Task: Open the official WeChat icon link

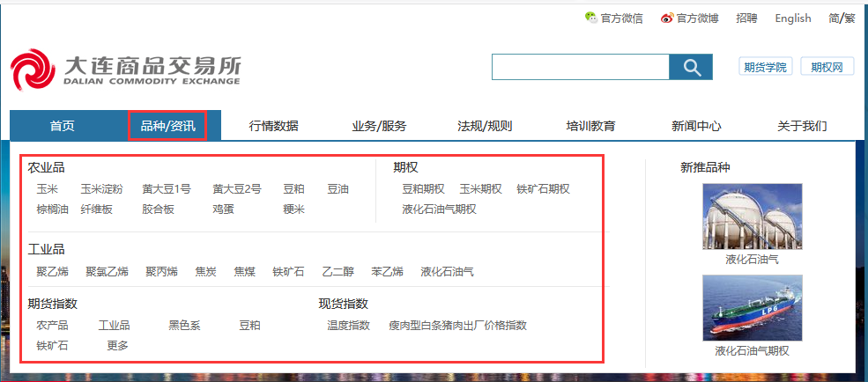Action: click(x=590, y=18)
